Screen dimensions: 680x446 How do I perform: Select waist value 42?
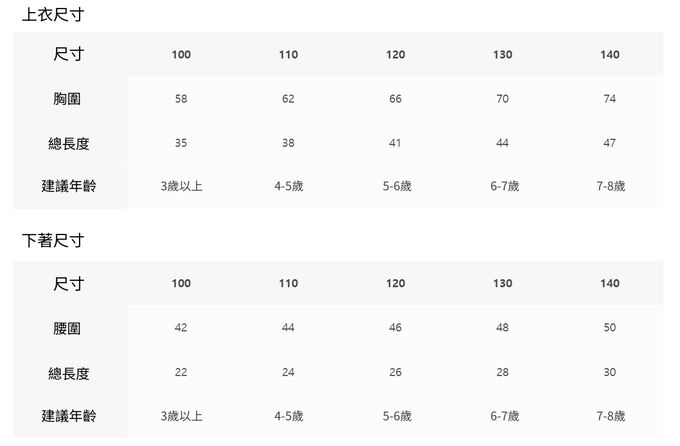click(x=181, y=328)
